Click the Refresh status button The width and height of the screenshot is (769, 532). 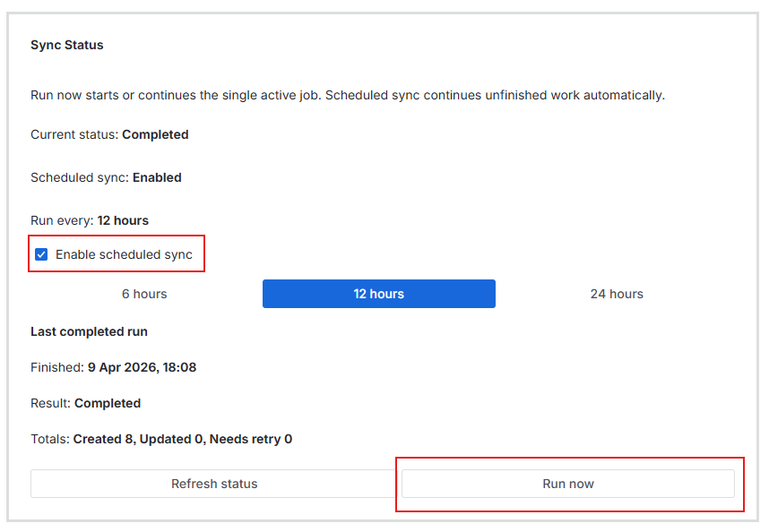pyautogui.click(x=214, y=483)
